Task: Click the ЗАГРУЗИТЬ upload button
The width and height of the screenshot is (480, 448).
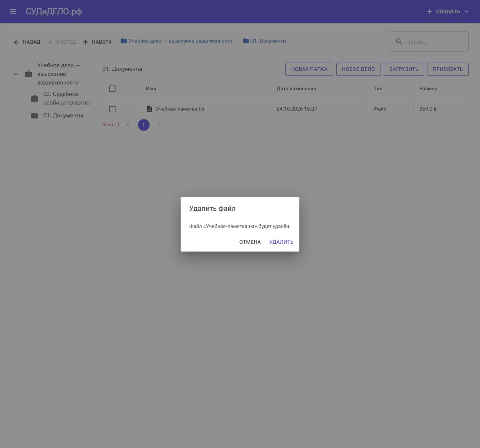Action: click(x=404, y=69)
